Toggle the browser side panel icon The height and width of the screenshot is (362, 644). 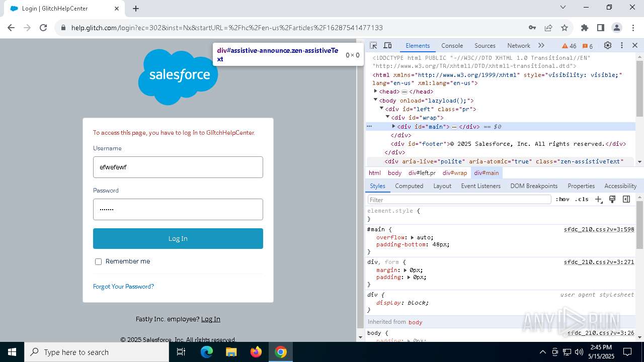(x=601, y=28)
